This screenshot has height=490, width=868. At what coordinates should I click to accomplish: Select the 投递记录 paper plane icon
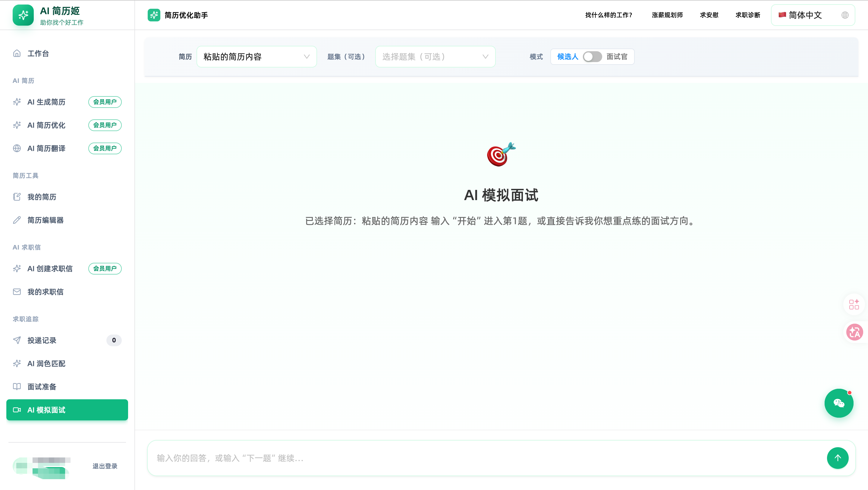tap(17, 340)
